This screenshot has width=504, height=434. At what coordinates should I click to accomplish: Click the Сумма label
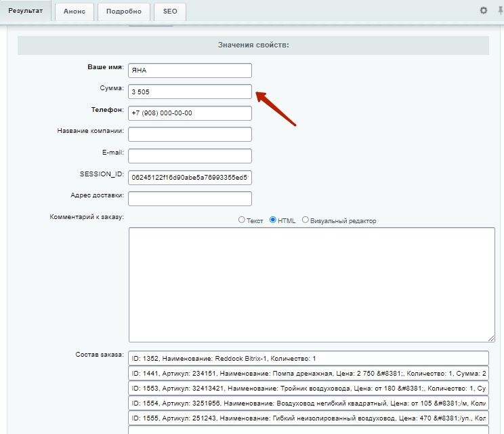coord(112,88)
